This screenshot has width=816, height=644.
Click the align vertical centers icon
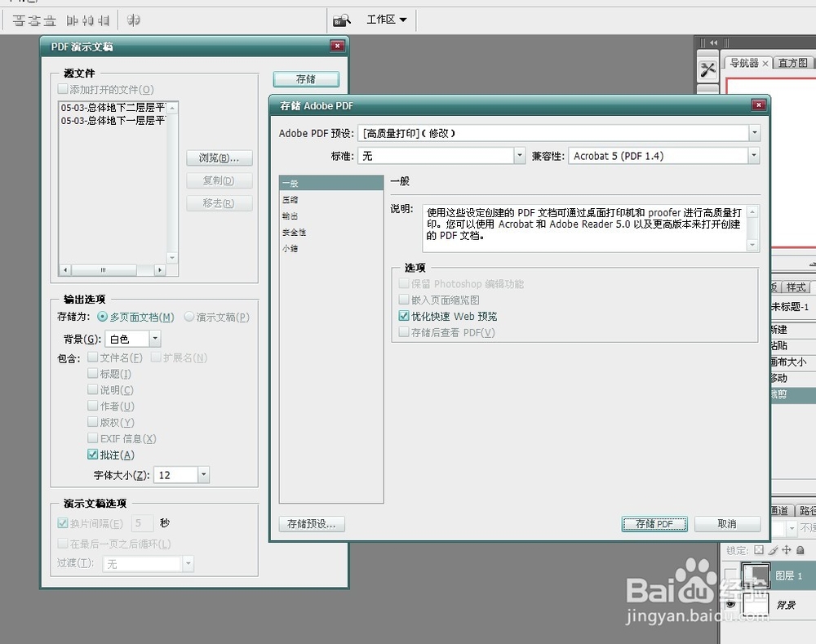coord(34,20)
